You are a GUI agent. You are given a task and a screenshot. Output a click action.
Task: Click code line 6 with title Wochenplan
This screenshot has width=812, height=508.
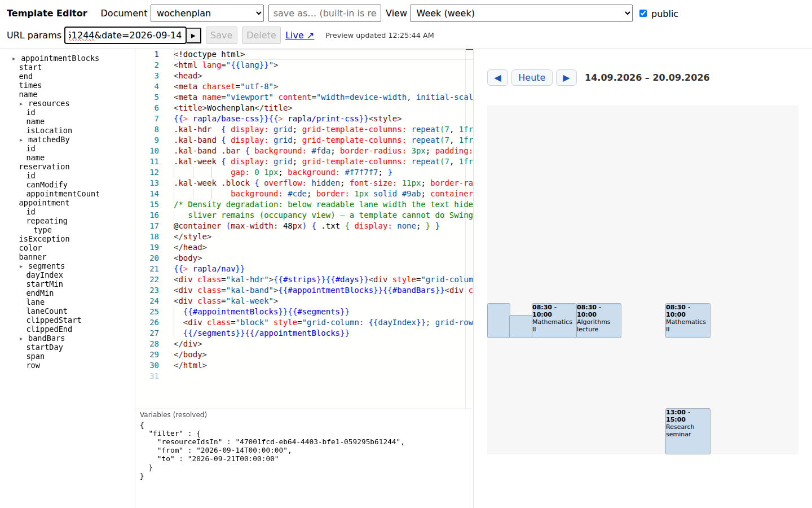[233, 108]
